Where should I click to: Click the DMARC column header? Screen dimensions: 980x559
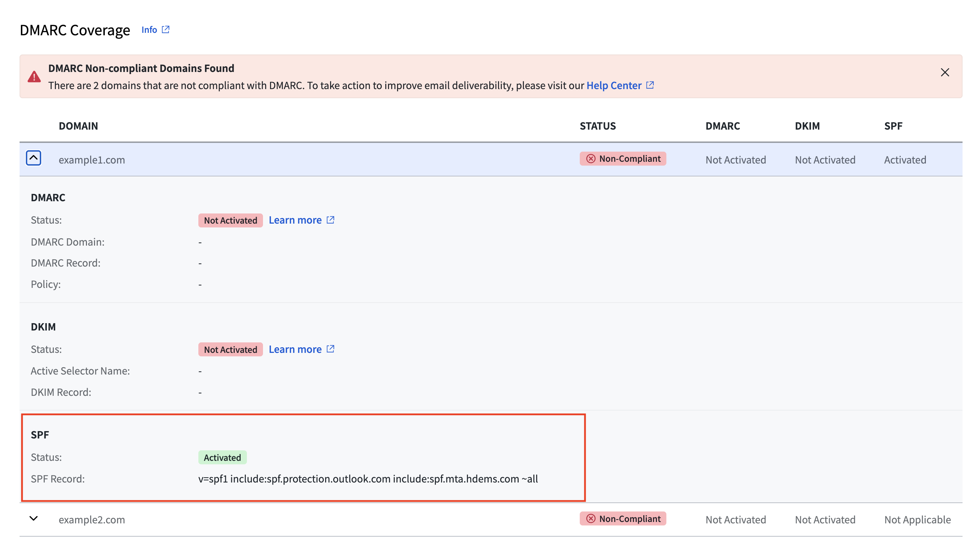pyautogui.click(x=723, y=126)
